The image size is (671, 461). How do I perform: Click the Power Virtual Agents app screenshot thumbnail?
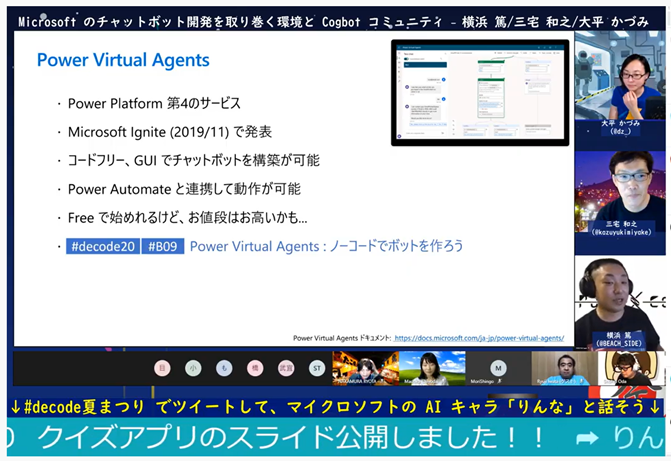click(480, 93)
